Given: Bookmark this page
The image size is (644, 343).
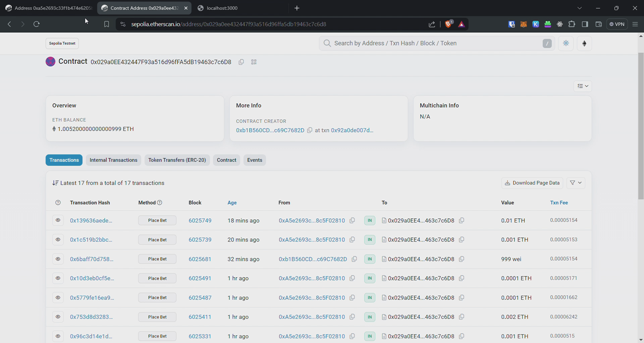Looking at the screenshot, I should click(x=106, y=24).
